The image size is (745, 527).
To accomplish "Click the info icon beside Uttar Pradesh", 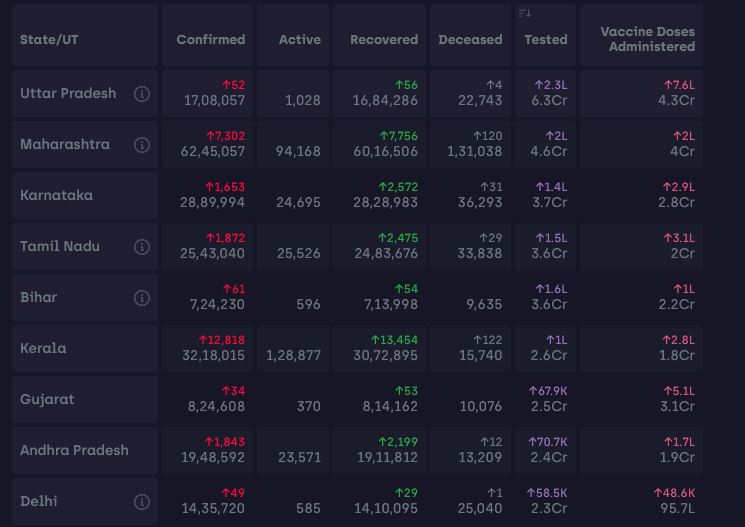I will [x=142, y=94].
